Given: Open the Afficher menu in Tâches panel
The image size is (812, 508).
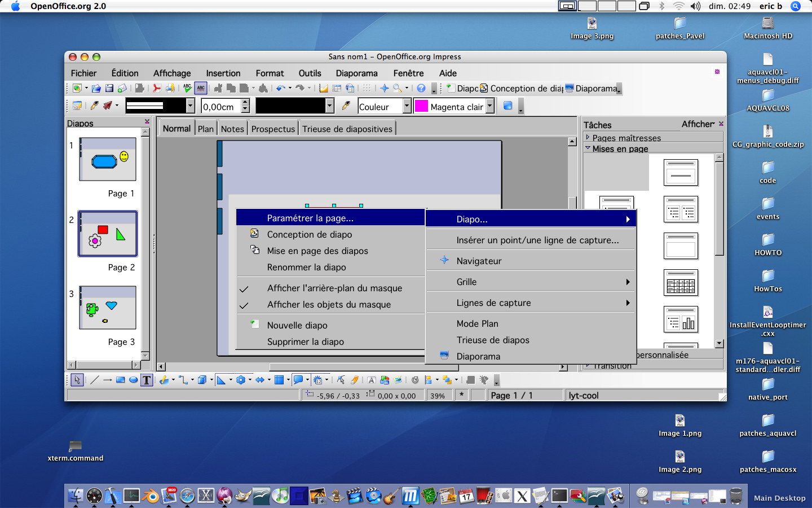Looking at the screenshot, I should click(x=698, y=124).
